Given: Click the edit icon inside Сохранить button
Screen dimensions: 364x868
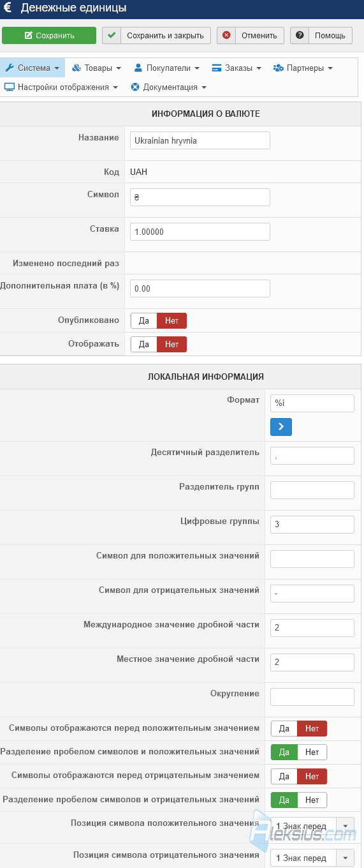Looking at the screenshot, I should [29, 36].
